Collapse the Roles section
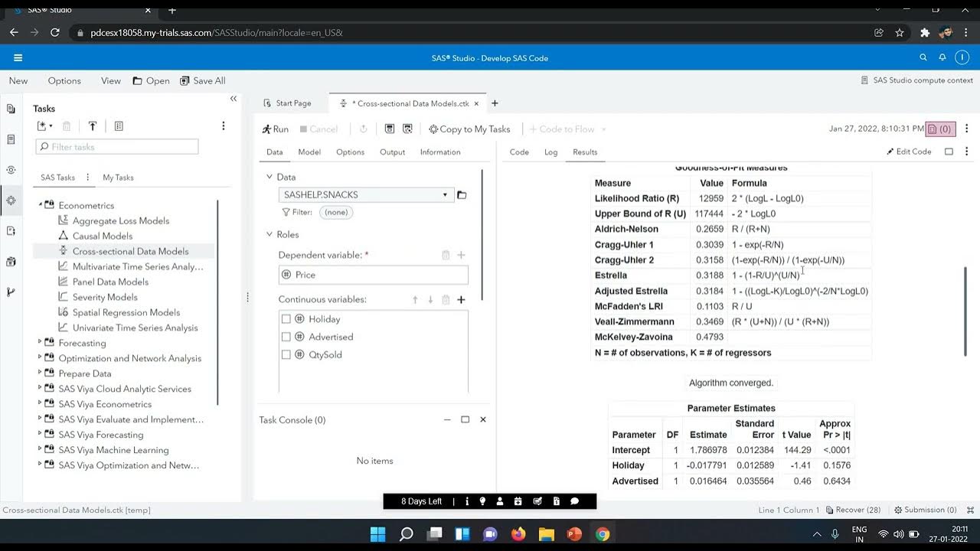 (269, 234)
